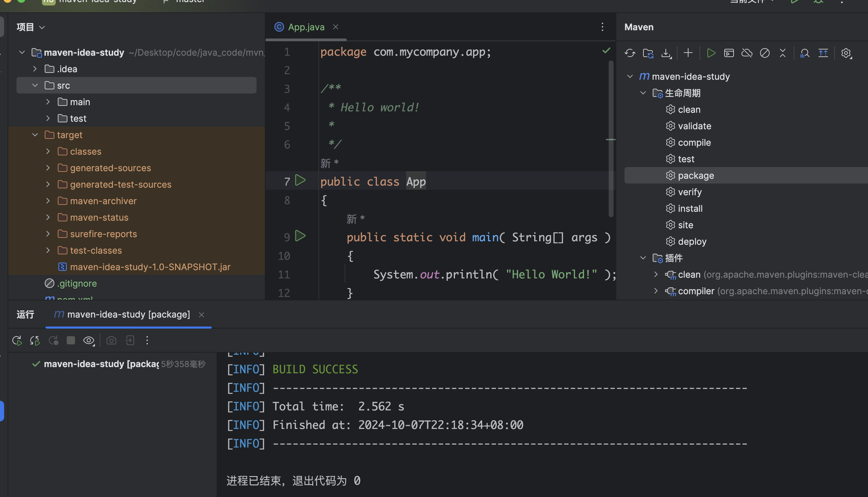Collapse the target folder in project tree
The image size is (868, 497).
[x=35, y=135]
